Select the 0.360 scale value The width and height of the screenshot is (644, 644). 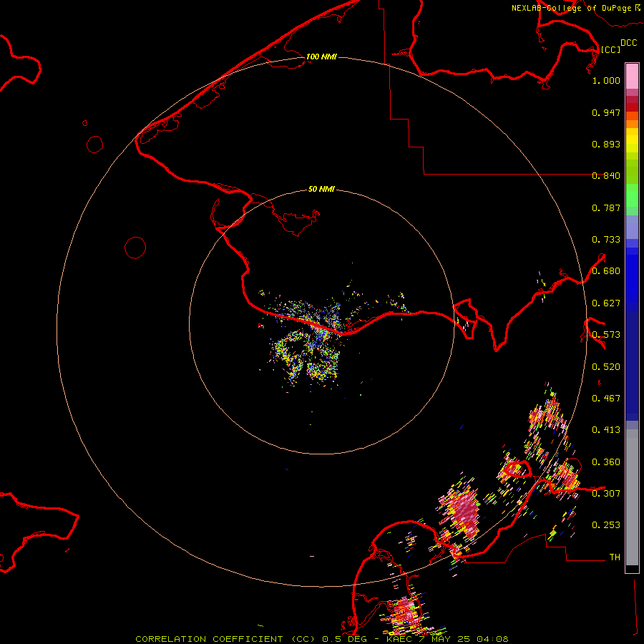click(x=606, y=462)
